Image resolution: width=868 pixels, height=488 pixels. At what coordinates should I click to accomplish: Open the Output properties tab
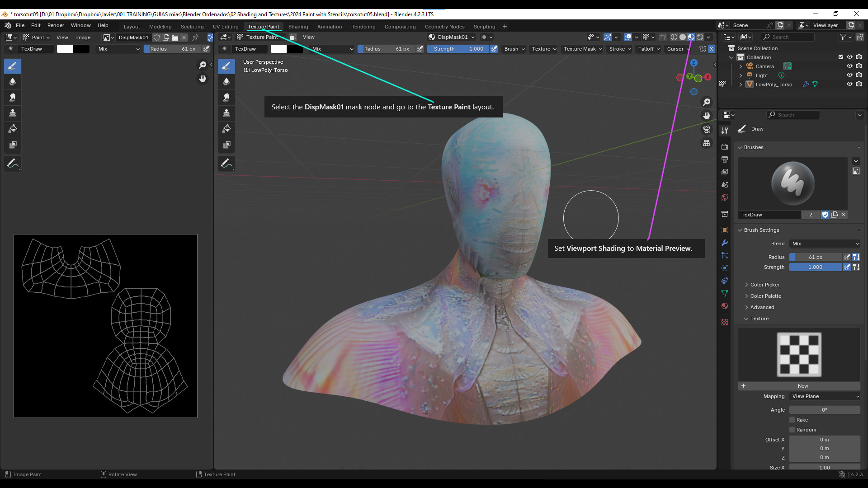click(725, 159)
